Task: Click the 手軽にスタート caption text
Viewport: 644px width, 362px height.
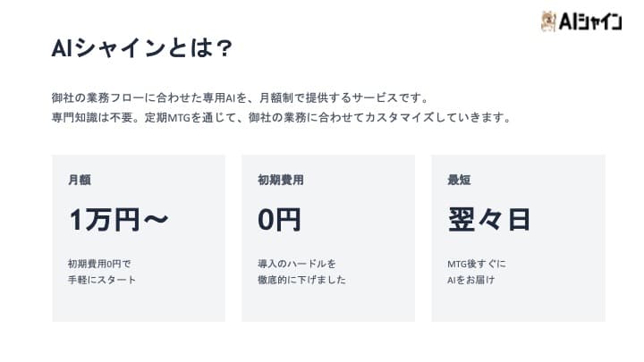Action: (101, 280)
